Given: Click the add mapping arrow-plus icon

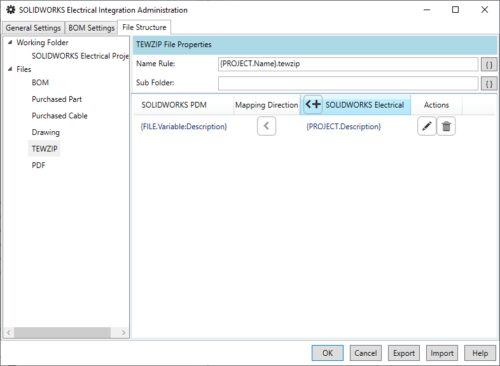Looking at the screenshot, I should (313, 104).
